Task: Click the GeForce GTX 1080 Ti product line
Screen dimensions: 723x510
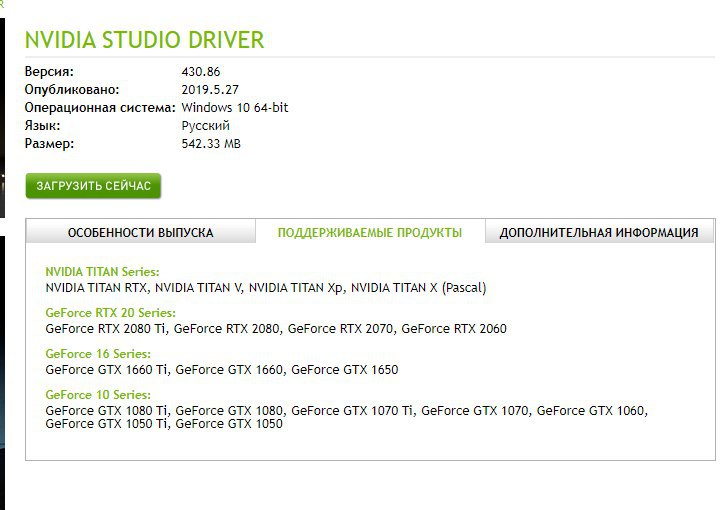Action: [347, 410]
